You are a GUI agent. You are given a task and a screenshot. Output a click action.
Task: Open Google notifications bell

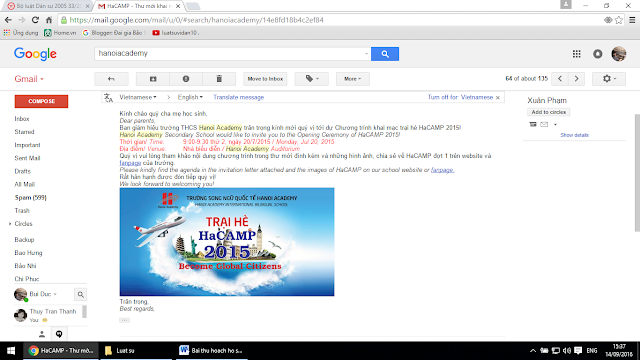(598, 54)
